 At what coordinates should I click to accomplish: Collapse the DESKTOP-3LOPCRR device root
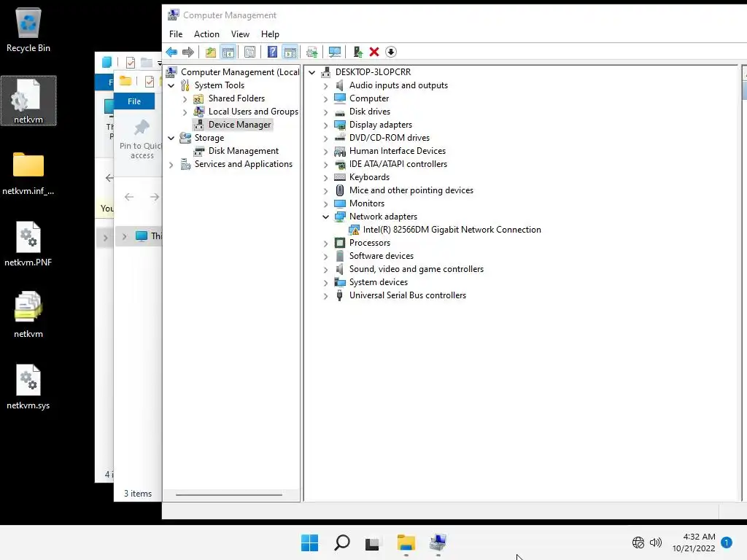(311, 72)
